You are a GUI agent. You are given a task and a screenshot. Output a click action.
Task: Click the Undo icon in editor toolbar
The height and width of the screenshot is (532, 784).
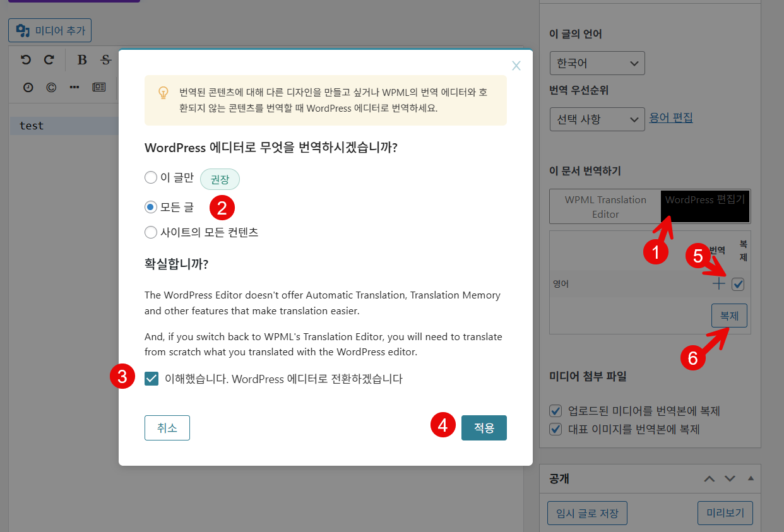pos(26,60)
